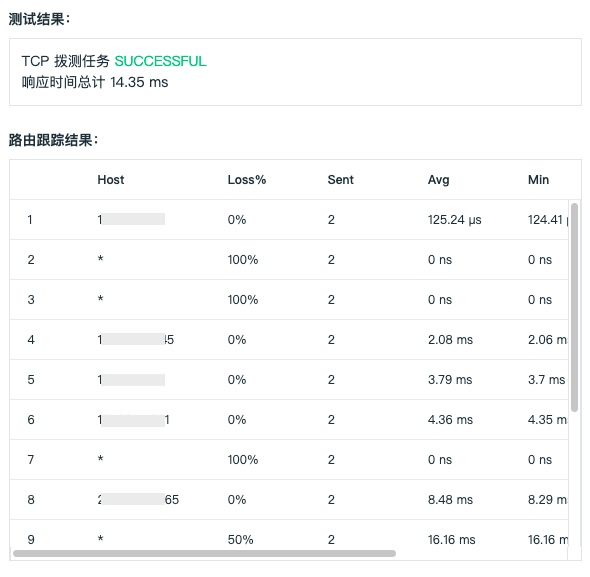
Task: Click the Host column header
Action: pos(111,180)
